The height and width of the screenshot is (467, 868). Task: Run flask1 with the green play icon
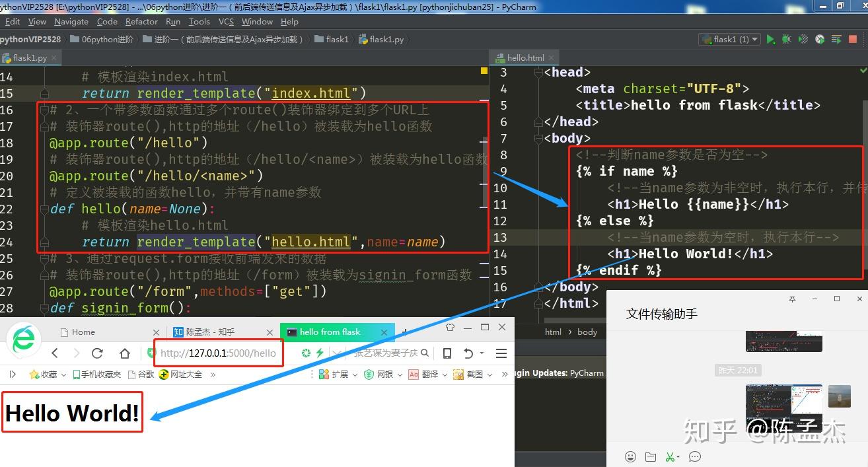[x=770, y=40]
